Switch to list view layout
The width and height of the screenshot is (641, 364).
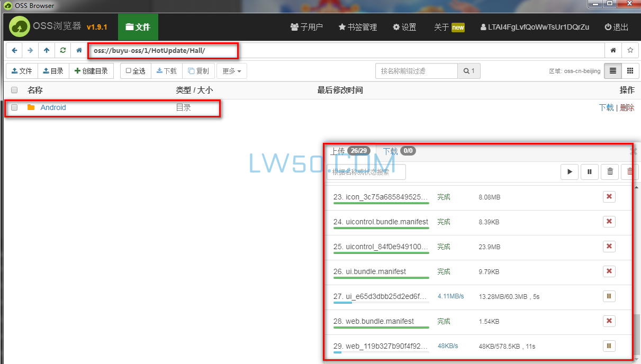point(613,71)
